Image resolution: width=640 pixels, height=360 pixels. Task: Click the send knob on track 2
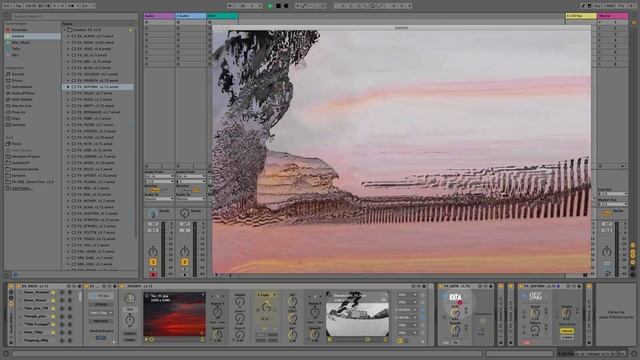click(x=184, y=213)
